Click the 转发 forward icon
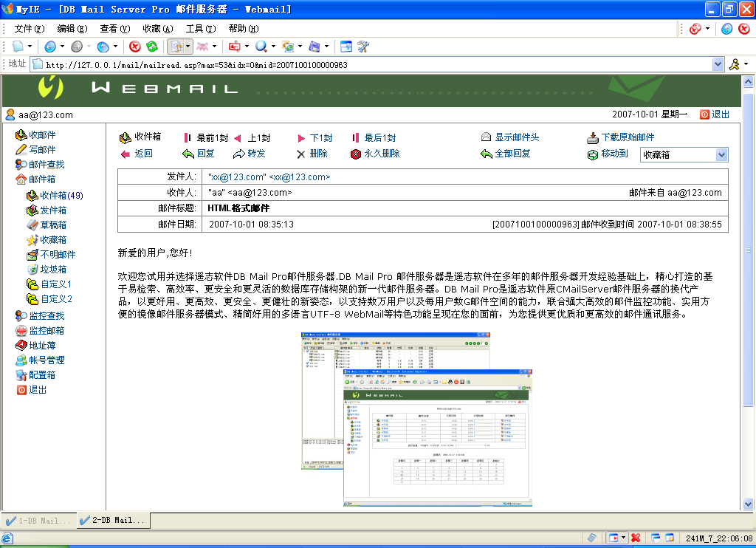 (x=238, y=154)
